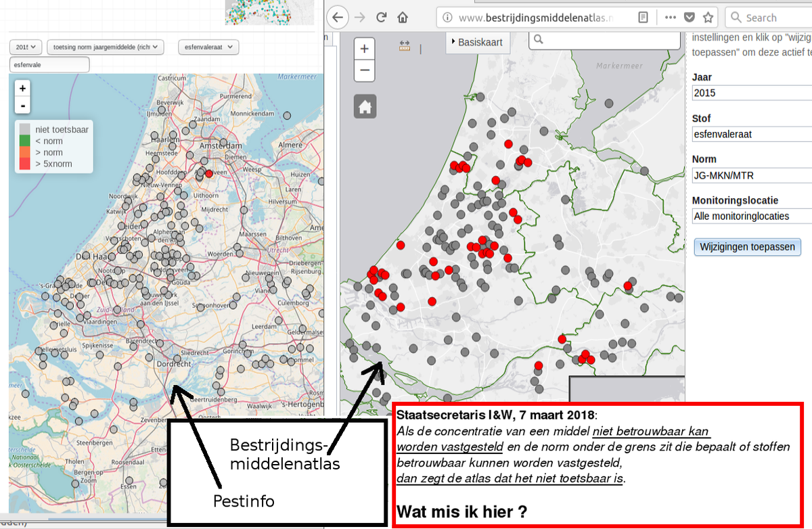Open the browser home page icon
The height and width of the screenshot is (529, 812).
tap(403, 18)
